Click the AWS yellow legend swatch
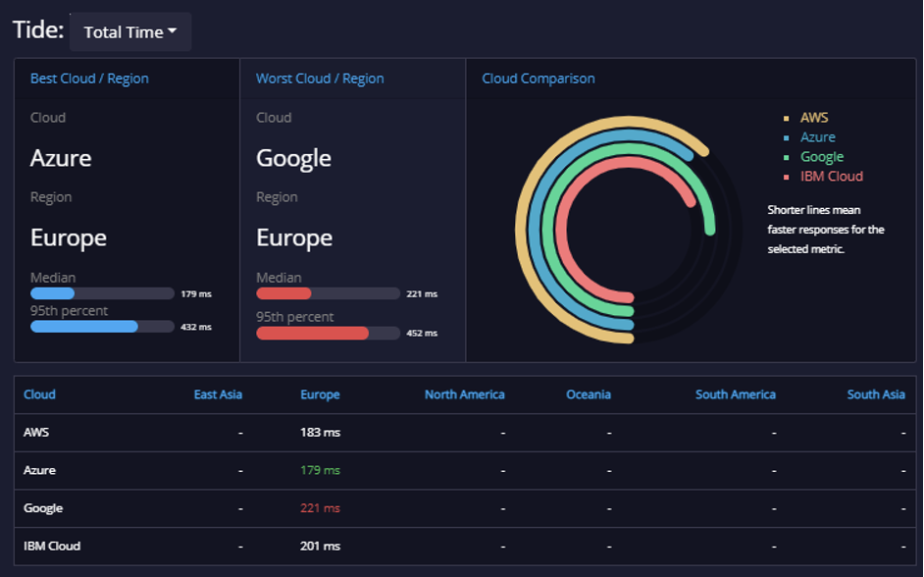 (x=786, y=119)
